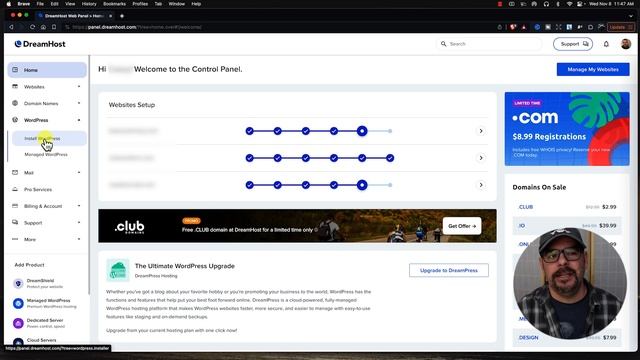Expand the Websites sidebar section
This screenshot has height=360, width=640.
click(x=79, y=87)
